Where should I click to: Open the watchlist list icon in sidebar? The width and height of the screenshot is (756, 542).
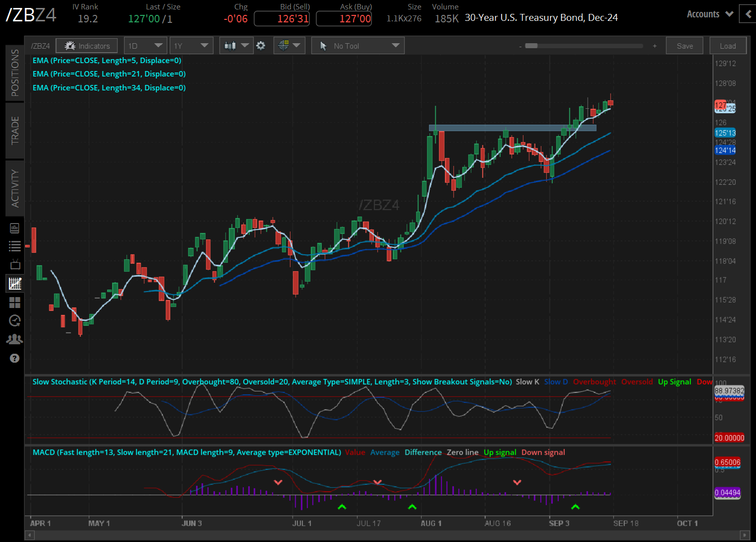click(x=15, y=246)
